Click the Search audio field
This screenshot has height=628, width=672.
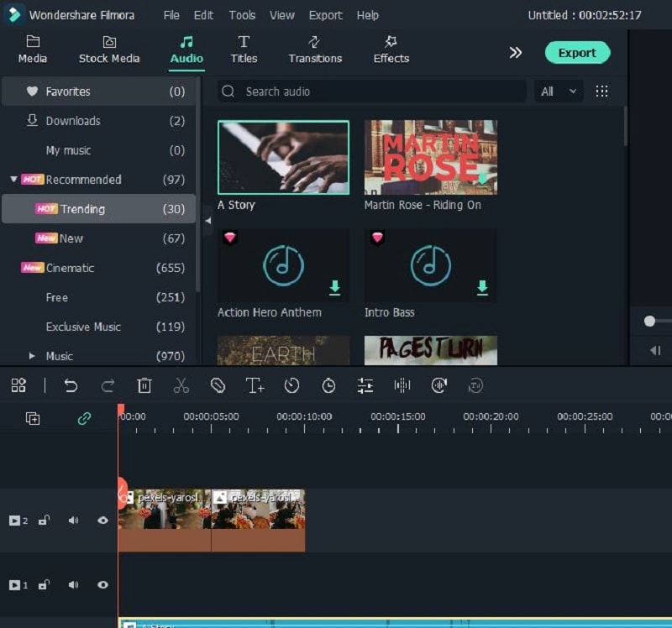tap(371, 92)
